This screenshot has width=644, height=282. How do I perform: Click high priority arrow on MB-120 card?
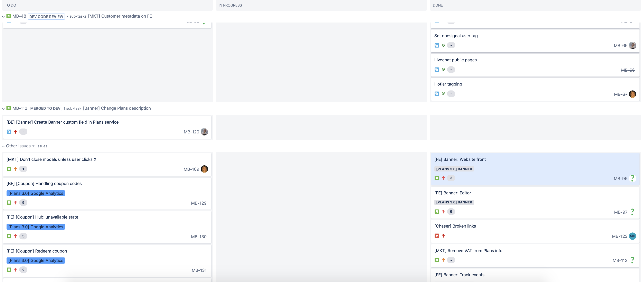[x=16, y=132]
